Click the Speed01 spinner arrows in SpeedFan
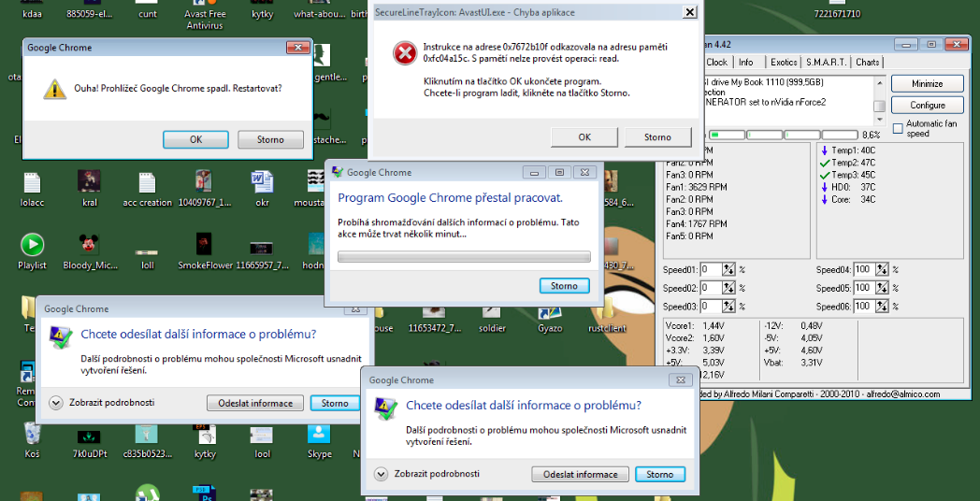The height and width of the screenshot is (501, 980). pos(728,269)
